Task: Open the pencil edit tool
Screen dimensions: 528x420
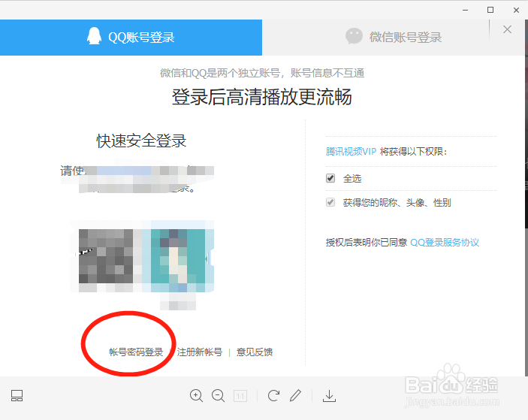Action: tap(295, 395)
